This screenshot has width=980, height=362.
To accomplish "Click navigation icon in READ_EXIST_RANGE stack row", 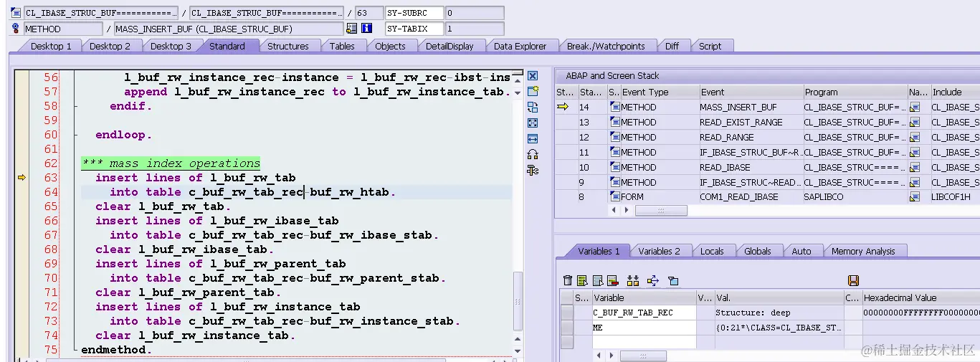I will (914, 122).
